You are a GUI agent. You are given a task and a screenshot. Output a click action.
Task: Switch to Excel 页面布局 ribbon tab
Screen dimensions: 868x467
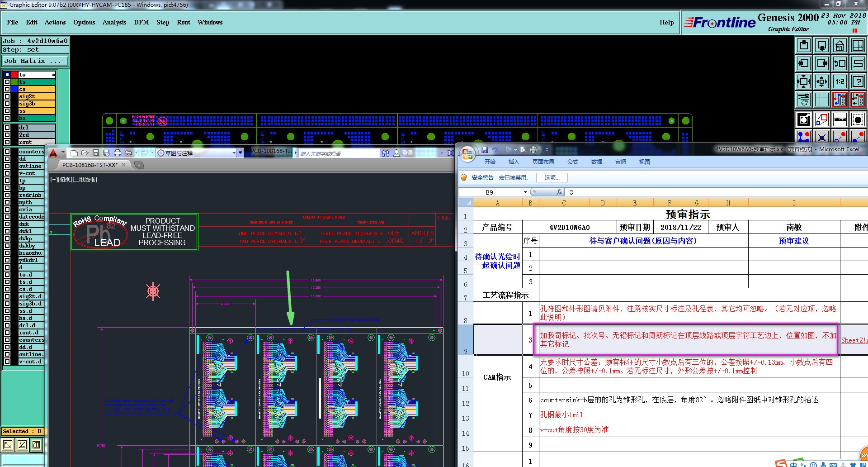click(543, 162)
